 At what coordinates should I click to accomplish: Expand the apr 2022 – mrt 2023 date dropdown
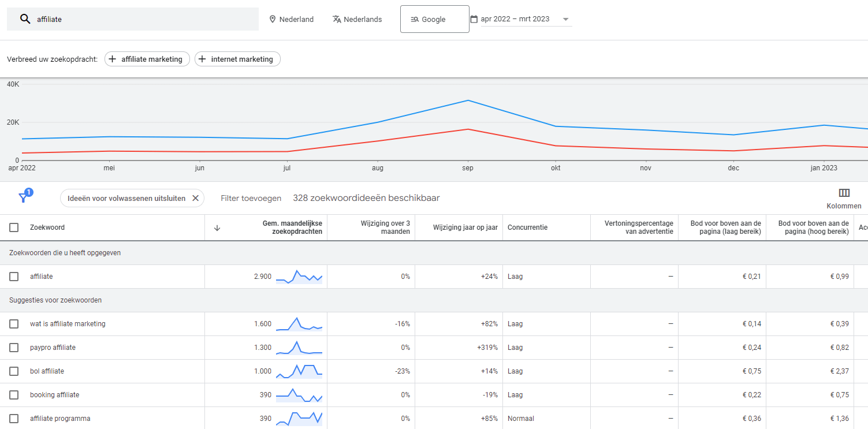564,19
